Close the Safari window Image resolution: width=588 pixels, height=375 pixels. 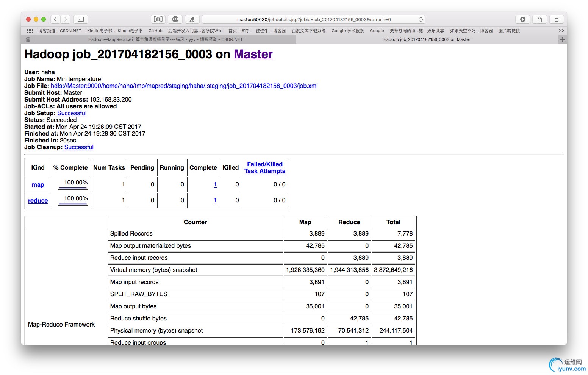pyautogui.click(x=28, y=19)
